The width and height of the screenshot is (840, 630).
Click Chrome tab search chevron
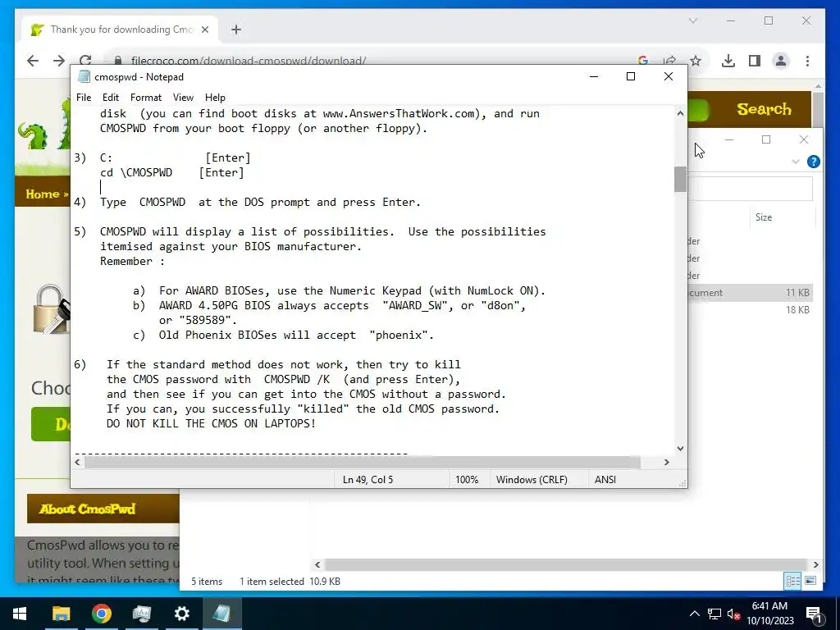pyautogui.click(x=692, y=21)
